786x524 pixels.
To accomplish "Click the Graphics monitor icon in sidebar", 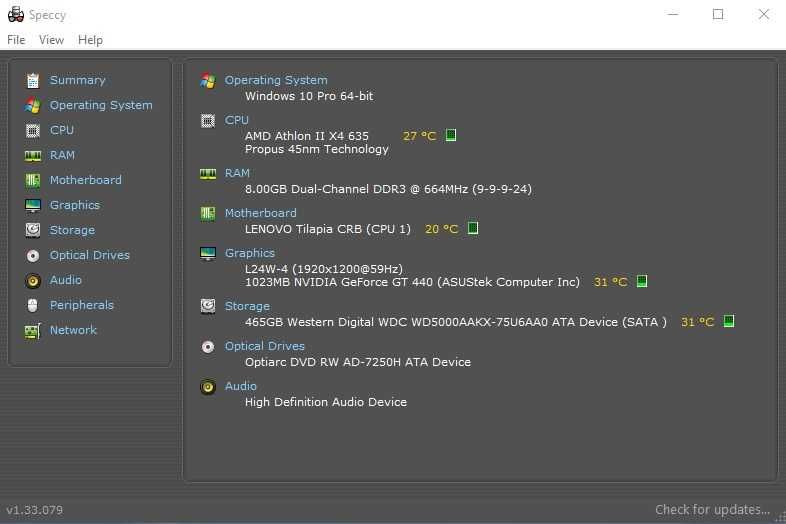I will 33,205.
